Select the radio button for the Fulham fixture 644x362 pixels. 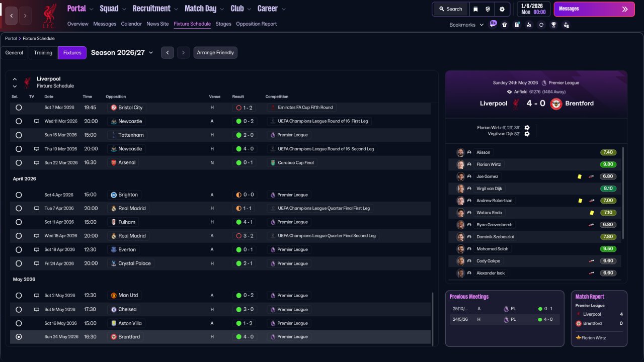(x=19, y=222)
